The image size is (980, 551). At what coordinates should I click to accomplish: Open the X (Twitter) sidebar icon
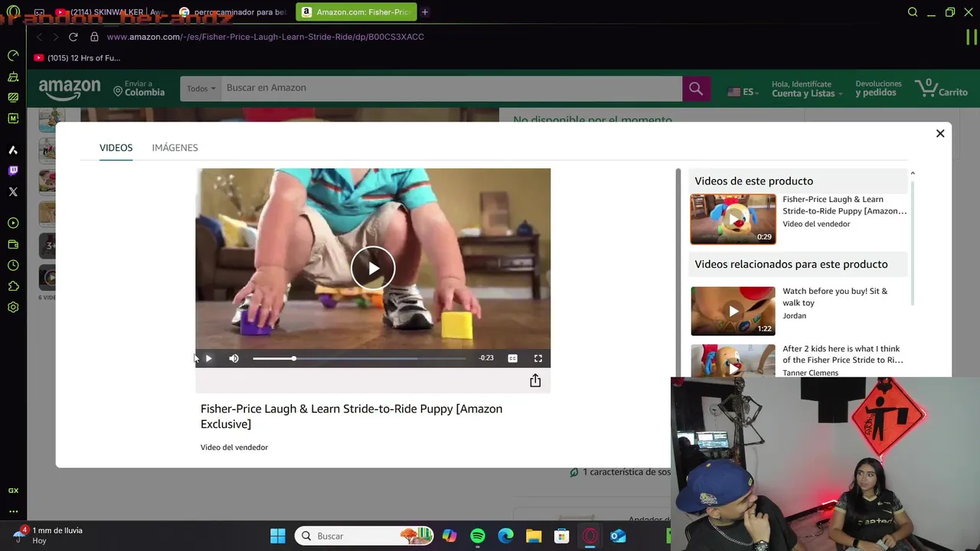click(x=13, y=192)
